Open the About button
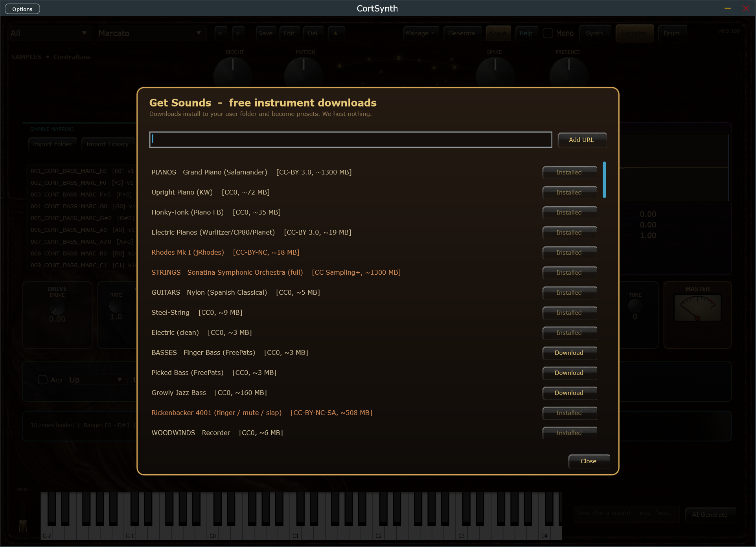Viewport: 756px width, 547px height. point(498,33)
